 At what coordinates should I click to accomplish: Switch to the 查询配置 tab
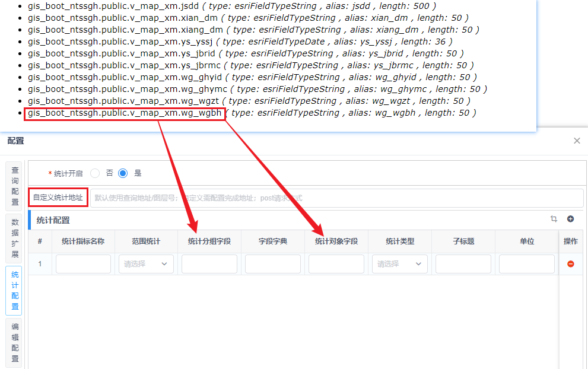[15, 186]
